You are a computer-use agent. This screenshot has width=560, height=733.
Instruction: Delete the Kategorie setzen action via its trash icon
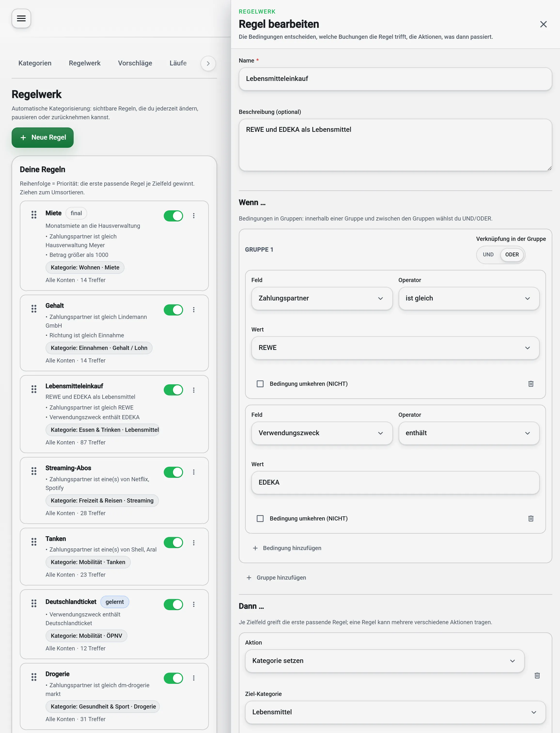point(537,676)
